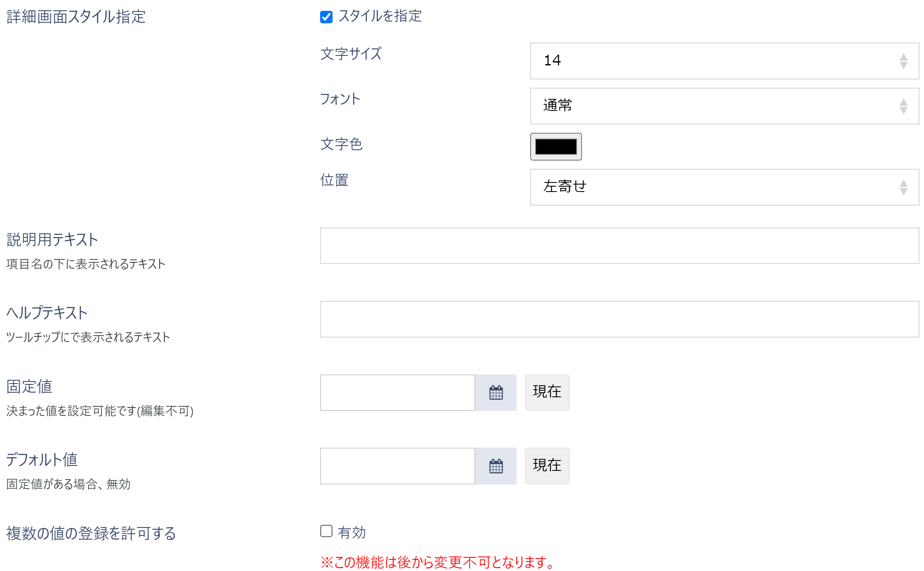Image resolution: width=924 pixels, height=571 pixels.
Task: Click the 詳細画面スタイル指定 heading label
Action: coord(76,17)
